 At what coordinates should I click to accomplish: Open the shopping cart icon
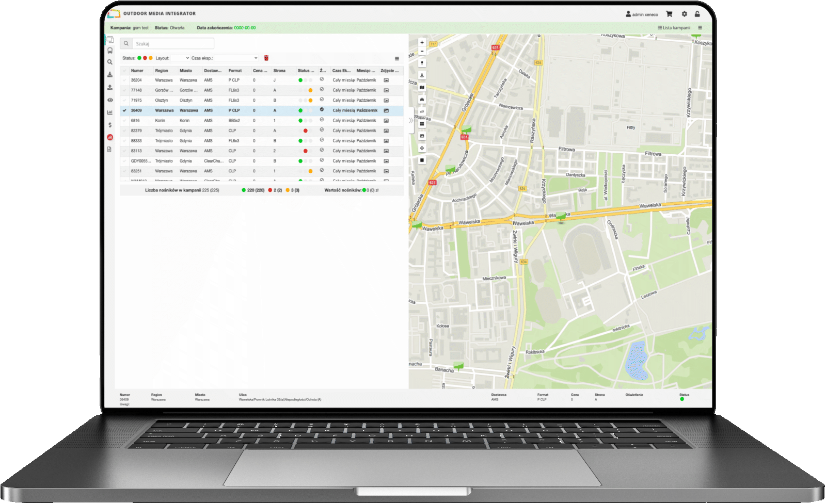tap(669, 14)
